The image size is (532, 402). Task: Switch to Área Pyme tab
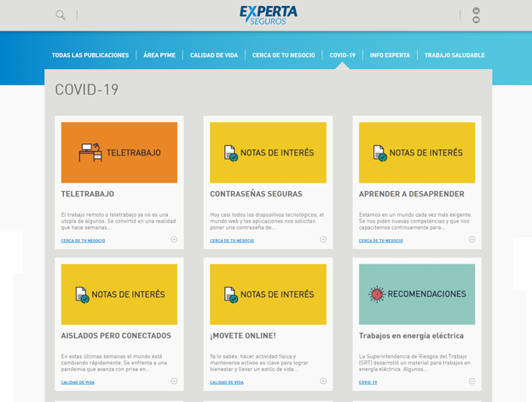[x=159, y=55]
